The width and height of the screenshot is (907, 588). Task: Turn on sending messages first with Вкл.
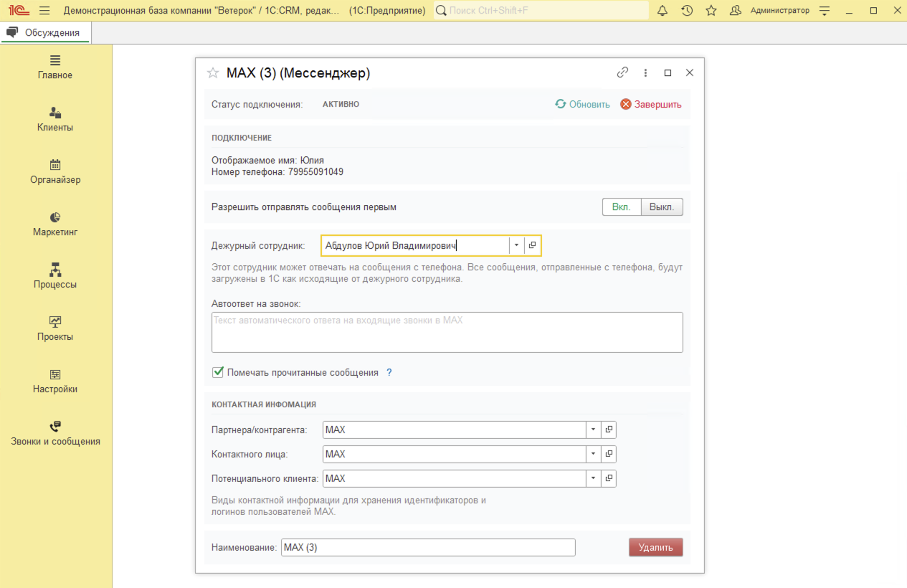(x=622, y=207)
